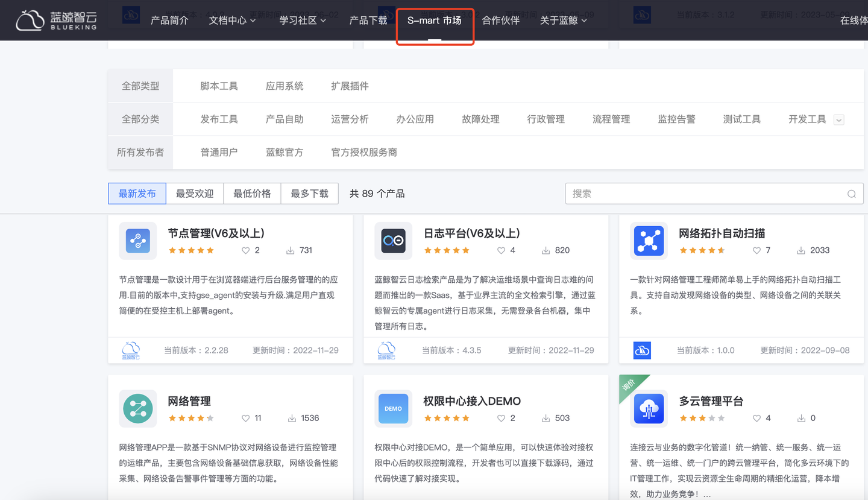
Task: Filter by 流程管理 category
Action: (611, 119)
